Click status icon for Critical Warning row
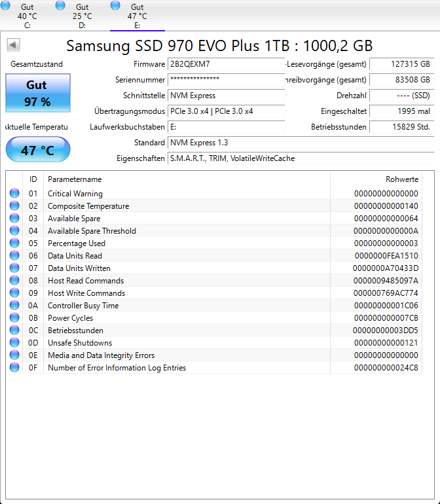The height and width of the screenshot is (504, 440). (x=14, y=193)
